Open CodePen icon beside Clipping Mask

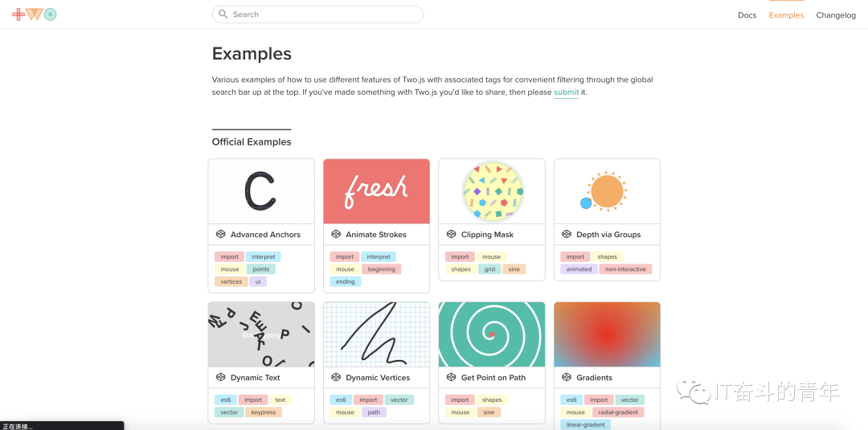451,234
